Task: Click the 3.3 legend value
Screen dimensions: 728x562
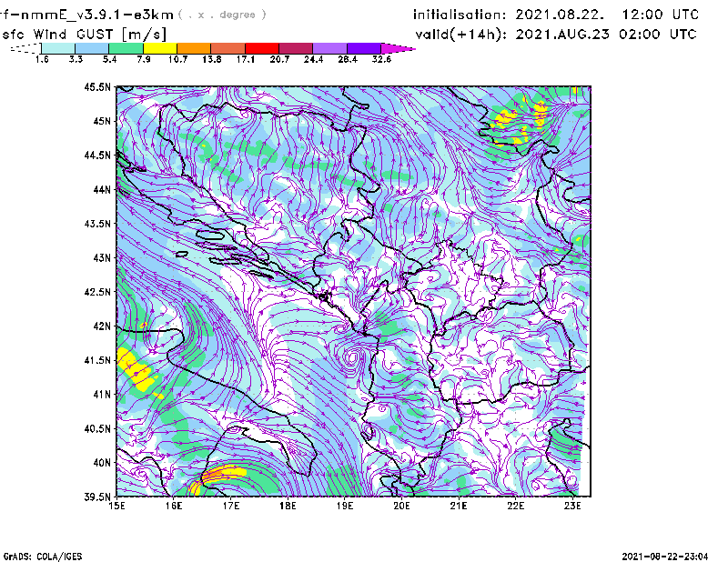Action: [x=76, y=59]
